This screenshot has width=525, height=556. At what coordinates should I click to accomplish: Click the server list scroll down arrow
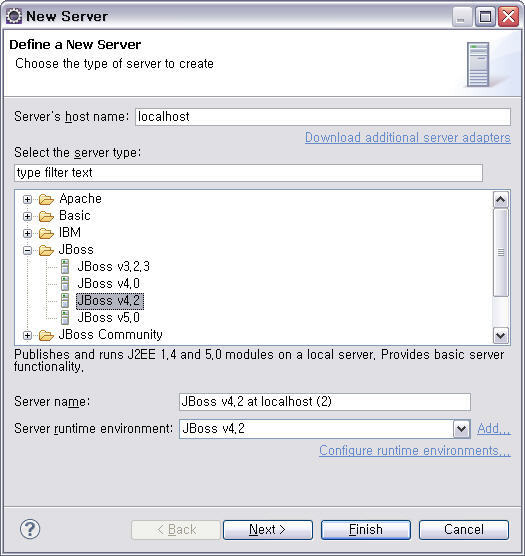click(x=501, y=335)
